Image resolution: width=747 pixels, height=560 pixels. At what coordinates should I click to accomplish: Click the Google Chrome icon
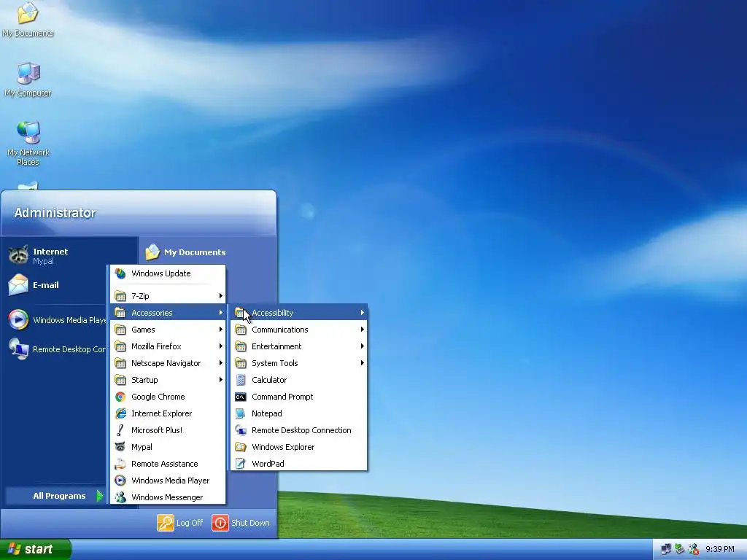coord(120,397)
